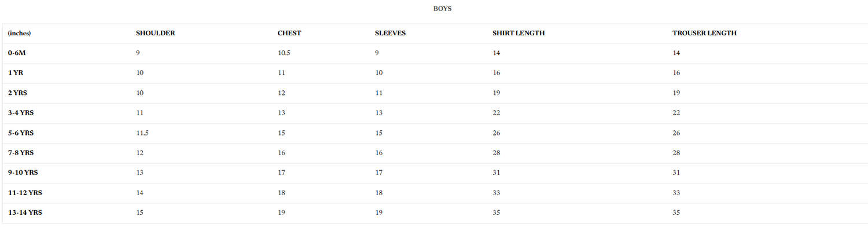868x227 pixels.
Task: Click the 9-10 YRS row label
Action: click(x=23, y=173)
